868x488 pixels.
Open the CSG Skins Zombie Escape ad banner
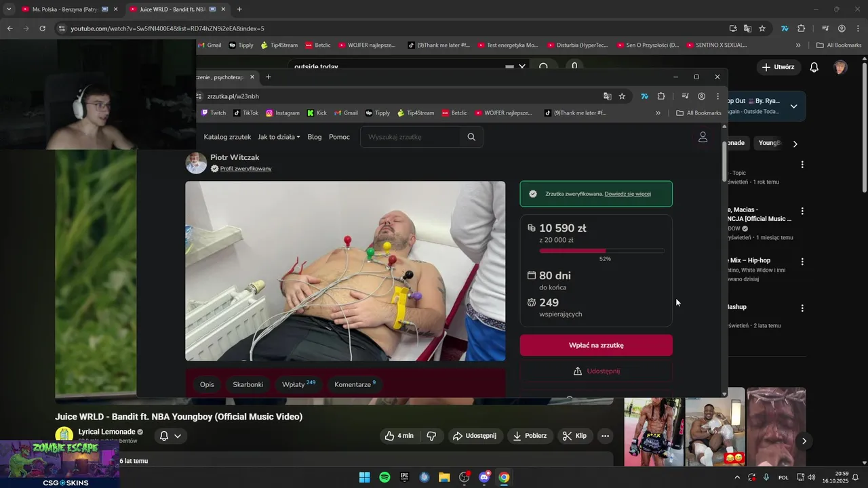point(60,464)
